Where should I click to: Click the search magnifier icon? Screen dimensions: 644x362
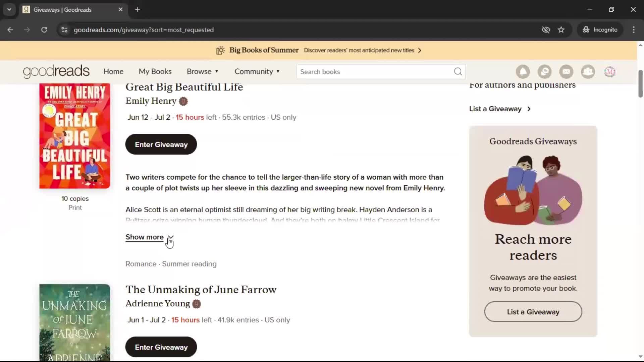tap(458, 72)
